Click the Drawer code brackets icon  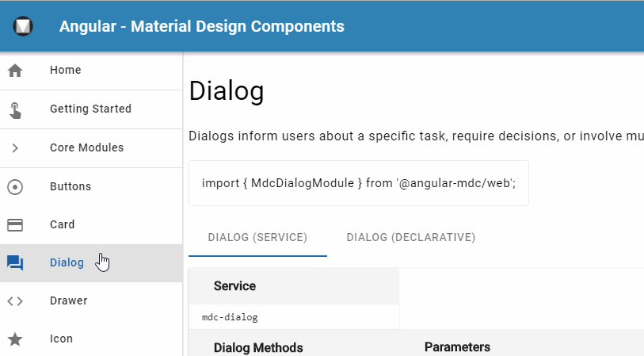click(x=15, y=301)
